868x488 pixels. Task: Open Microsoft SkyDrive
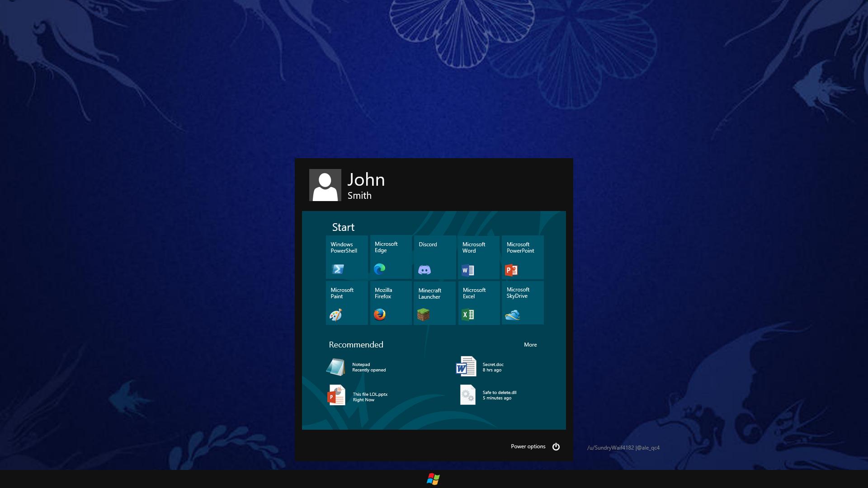click(x=522, y=302)
